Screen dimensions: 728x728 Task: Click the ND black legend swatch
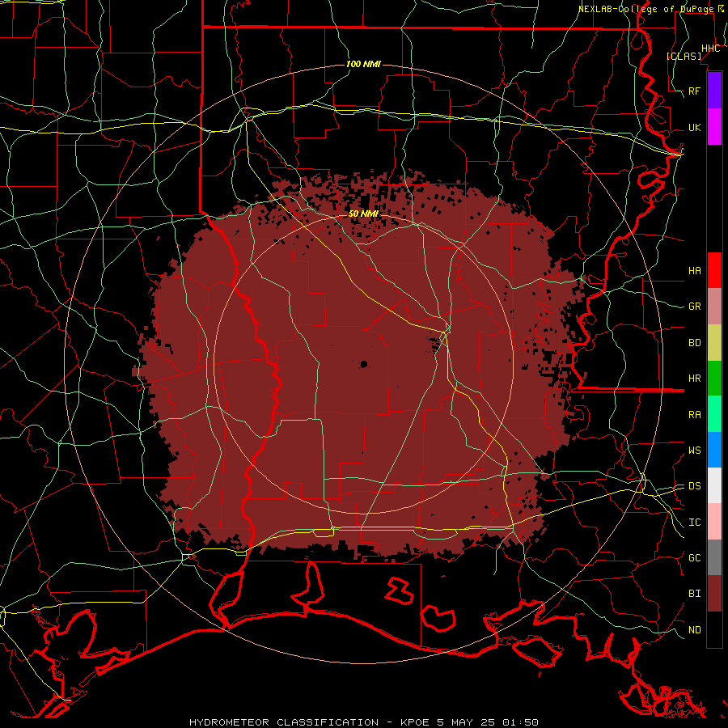pyautogui.click(x=714, y=629)
